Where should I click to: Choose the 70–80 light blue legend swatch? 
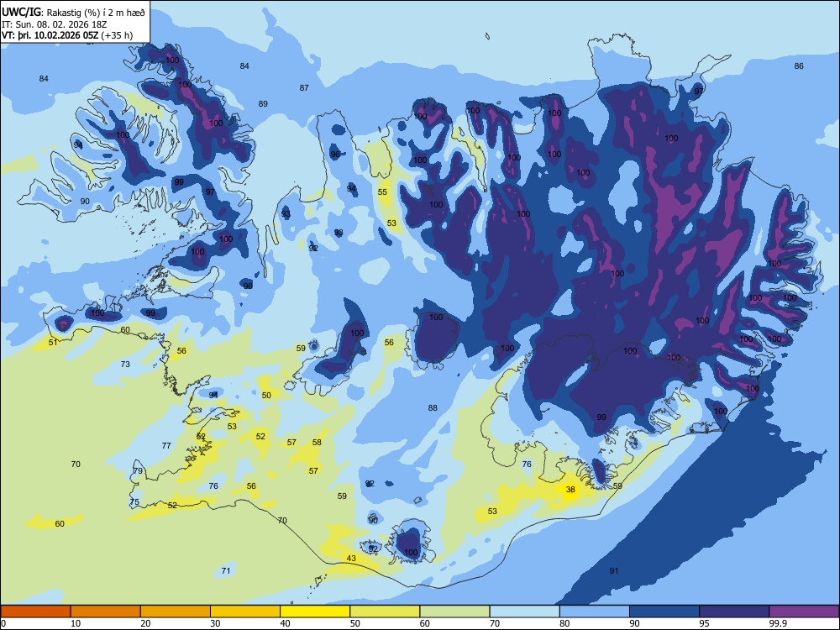pos(524,612)
